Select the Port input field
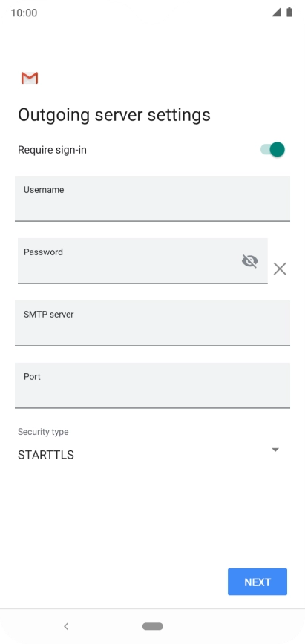305x644 pixels. 153,385
